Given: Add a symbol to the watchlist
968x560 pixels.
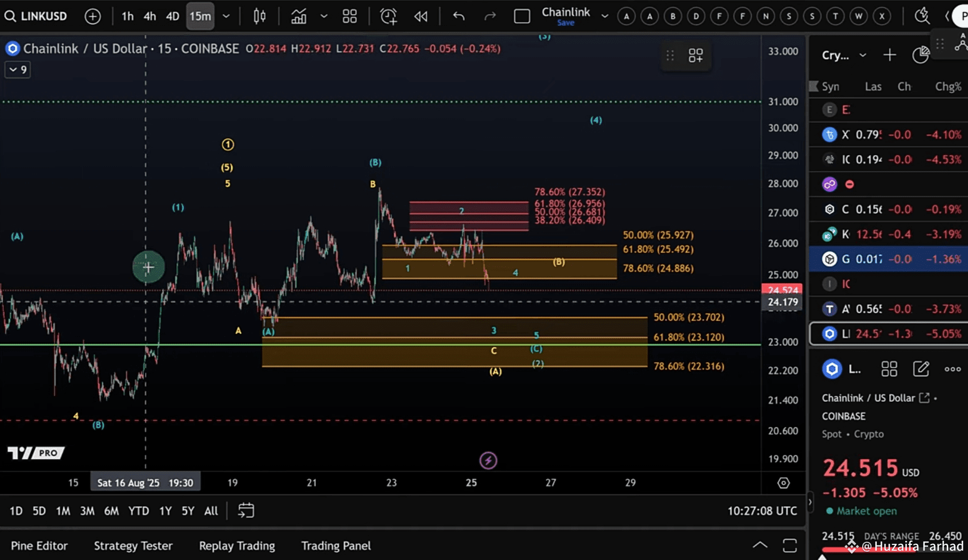Looking at the screenshot, I should (890, 55).
